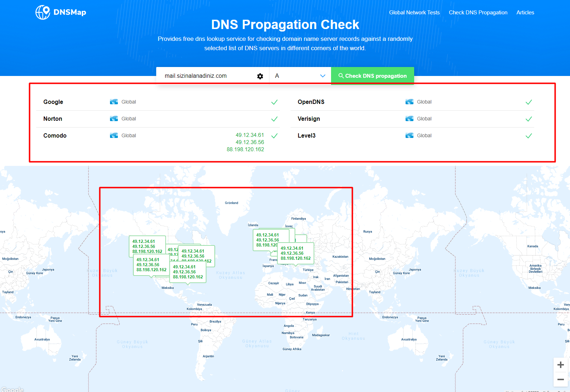Select the OpenDNS resolver name
The width and height of the screenshot is (570, 392).
tap(311, 102)
